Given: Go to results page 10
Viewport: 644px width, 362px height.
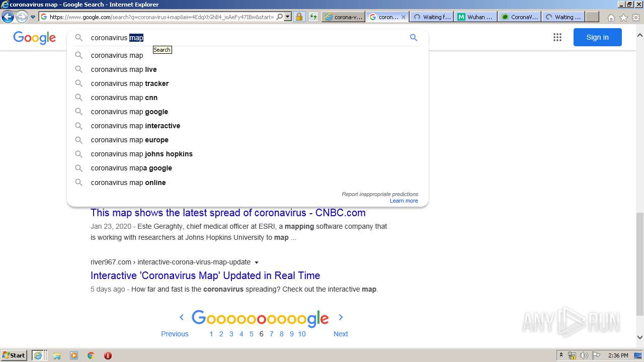Looking at the screenshot, I should 302,334.
